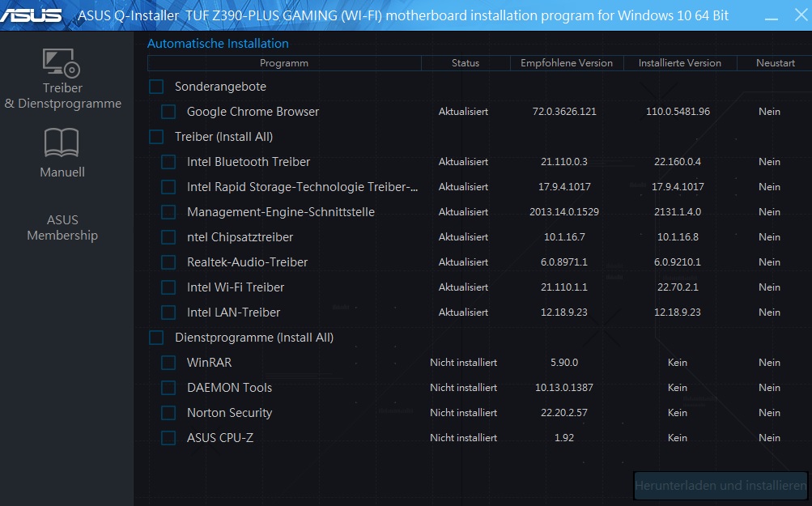Check the ASUS CPU-Z checkbox
Screen dimensions: 812x506
coord(168,438)
